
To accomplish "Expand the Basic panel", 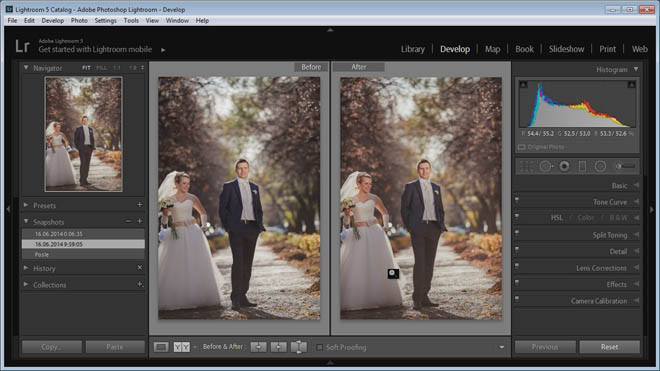I will pos(636,185).
